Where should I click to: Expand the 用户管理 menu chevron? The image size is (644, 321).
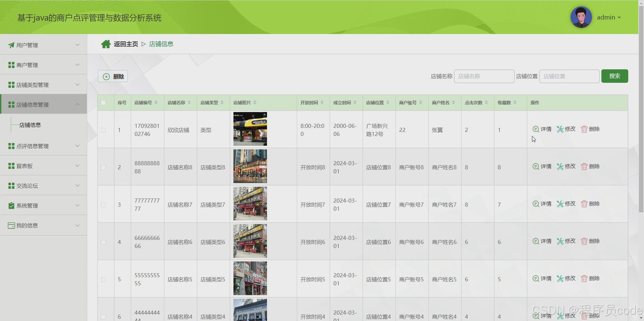pos(77,45)
